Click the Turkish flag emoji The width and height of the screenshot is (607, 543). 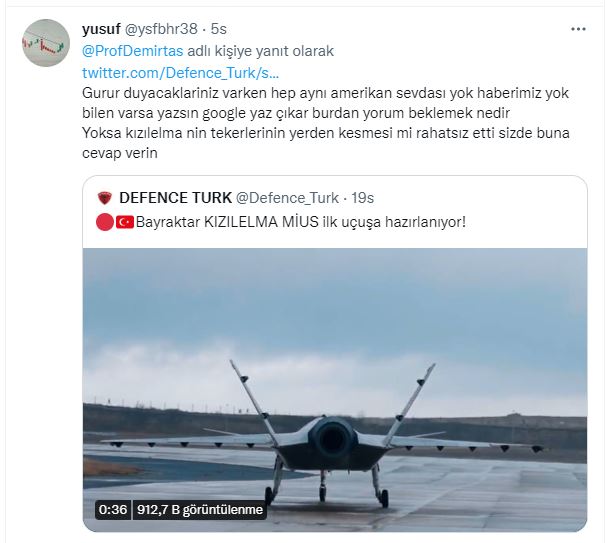[x=123, y=221]
